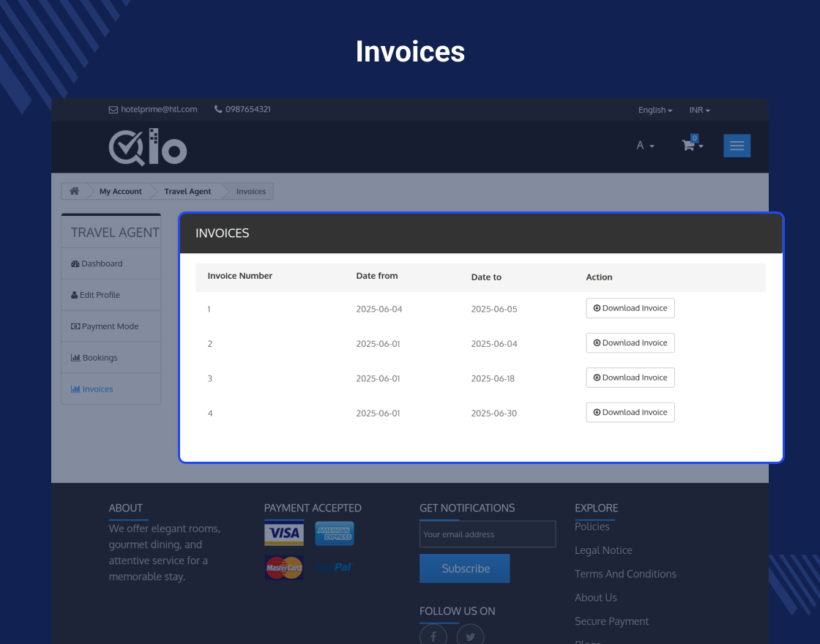
Task: Click date 2025-06-30 in table
Action: click(x=493, y=413)
